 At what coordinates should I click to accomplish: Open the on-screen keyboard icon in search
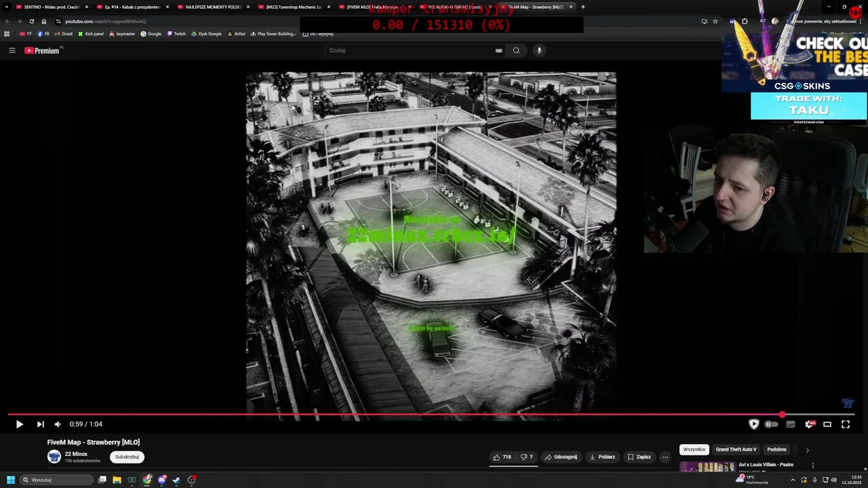click(x=498, y=50)
